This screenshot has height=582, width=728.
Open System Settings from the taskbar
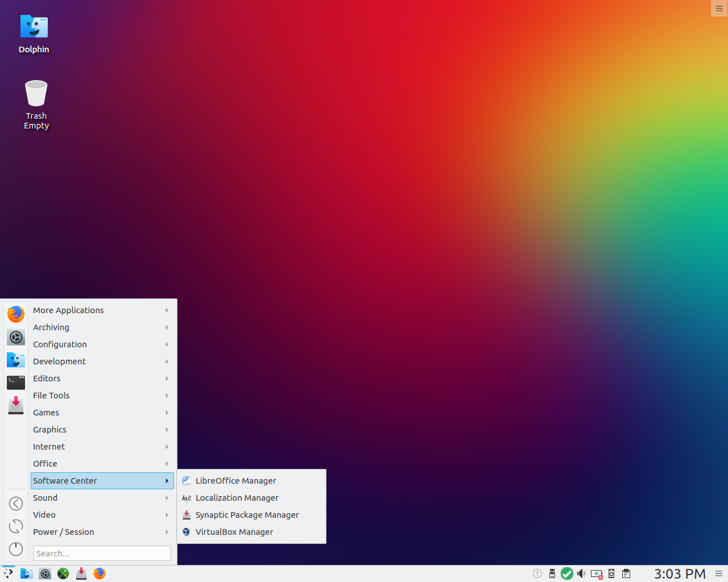[45, 573]
